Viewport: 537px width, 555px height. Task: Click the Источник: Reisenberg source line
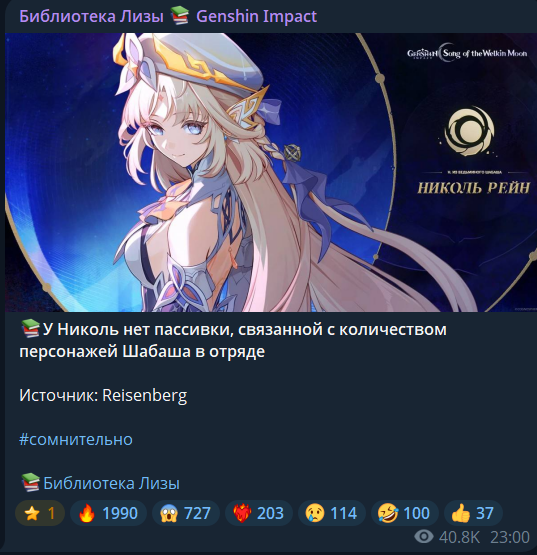point(103,395)
